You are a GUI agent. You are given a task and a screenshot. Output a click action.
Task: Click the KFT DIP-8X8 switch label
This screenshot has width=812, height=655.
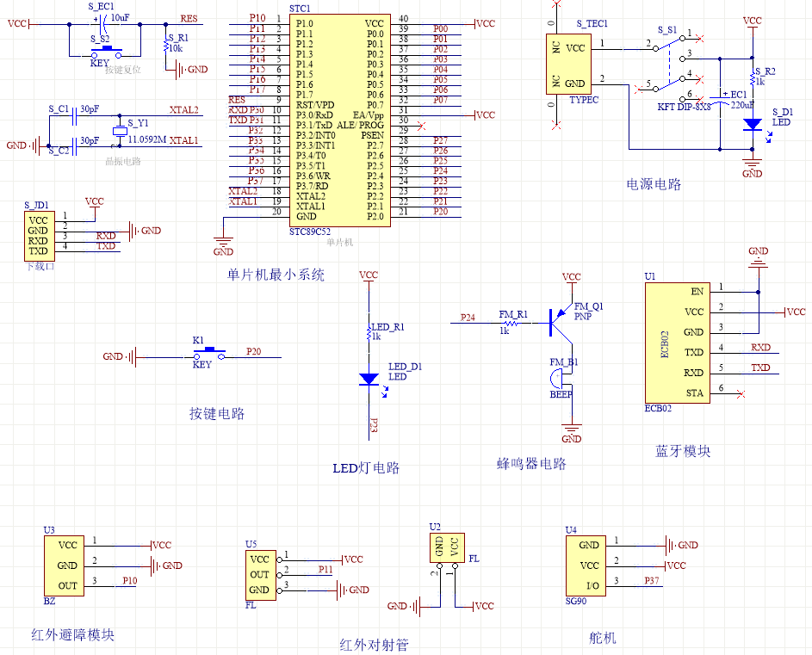point(684,108)
